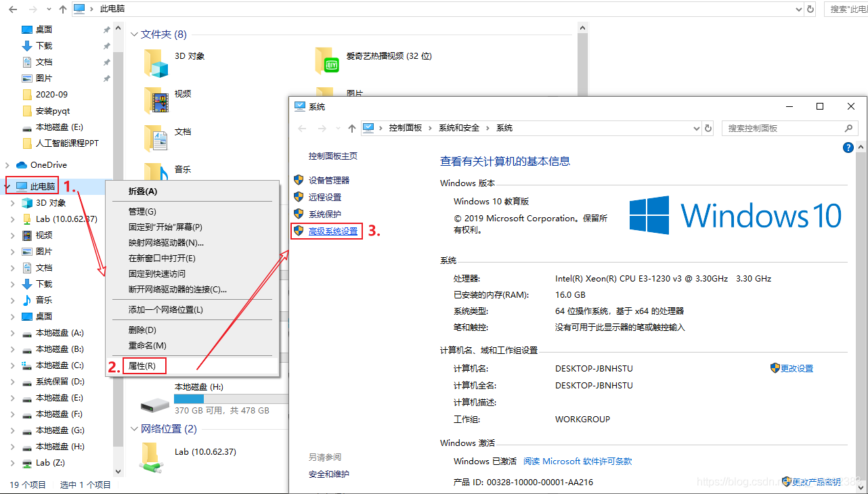The width and height of the screenshot is (868, 494).
Task: Click the 桌面 quick access icon at top
Action: click(x=27, y=29)
